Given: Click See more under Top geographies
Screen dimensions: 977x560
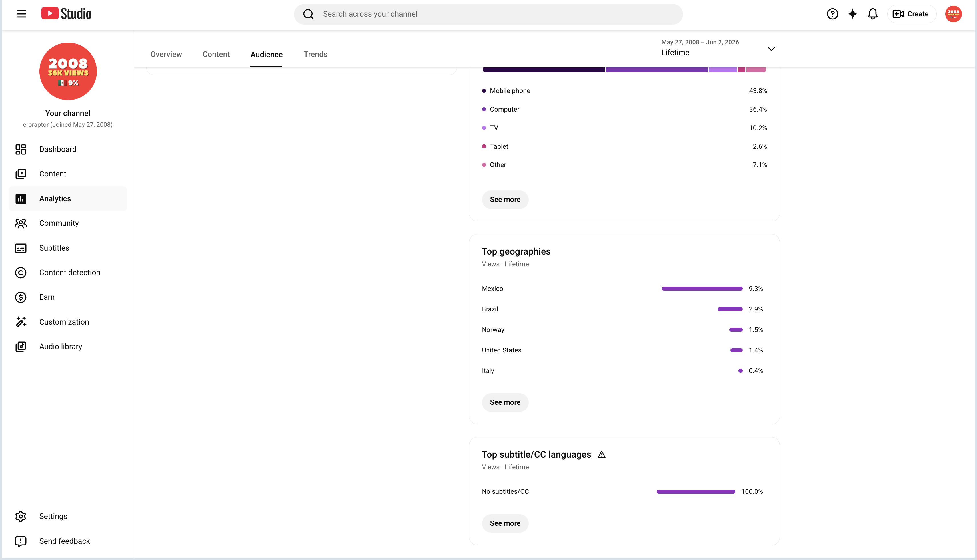Looking at the screenshot, I should (x=505, y=402).
